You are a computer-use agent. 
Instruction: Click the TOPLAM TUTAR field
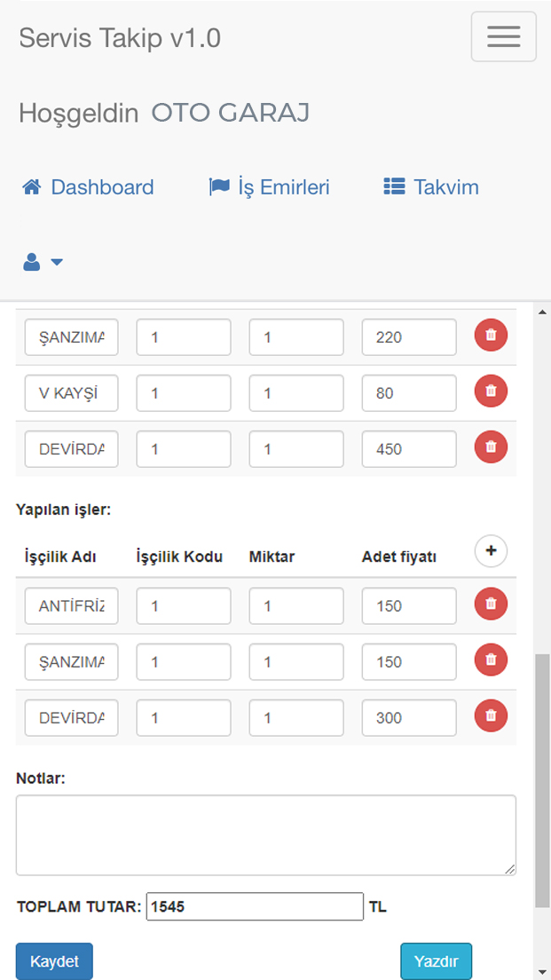(x=255, y=906)
